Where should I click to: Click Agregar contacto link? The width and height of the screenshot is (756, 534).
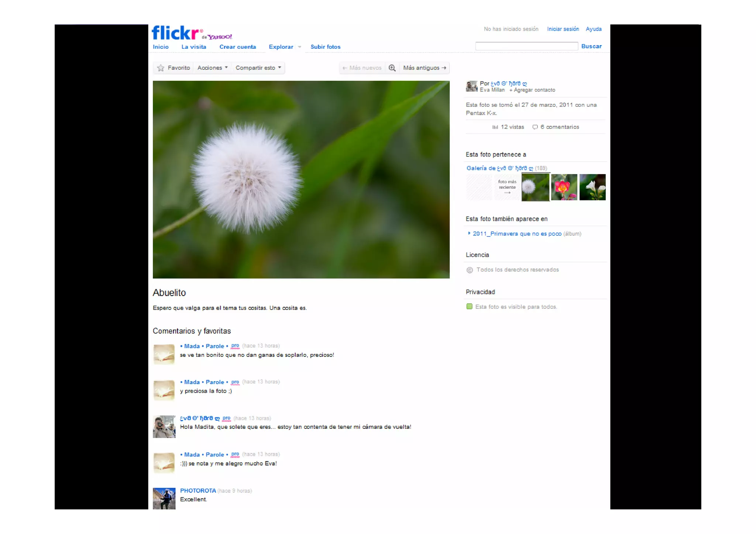tap(532, 90)
